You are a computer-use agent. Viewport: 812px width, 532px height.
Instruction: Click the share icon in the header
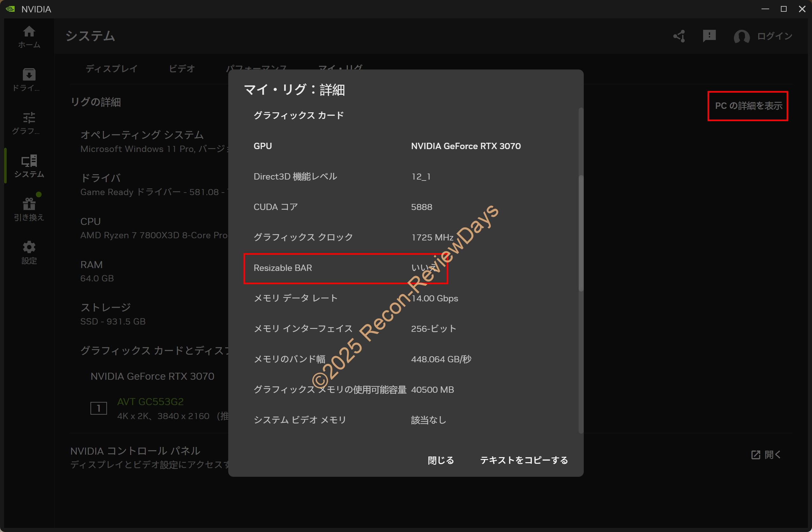(679, 36)
